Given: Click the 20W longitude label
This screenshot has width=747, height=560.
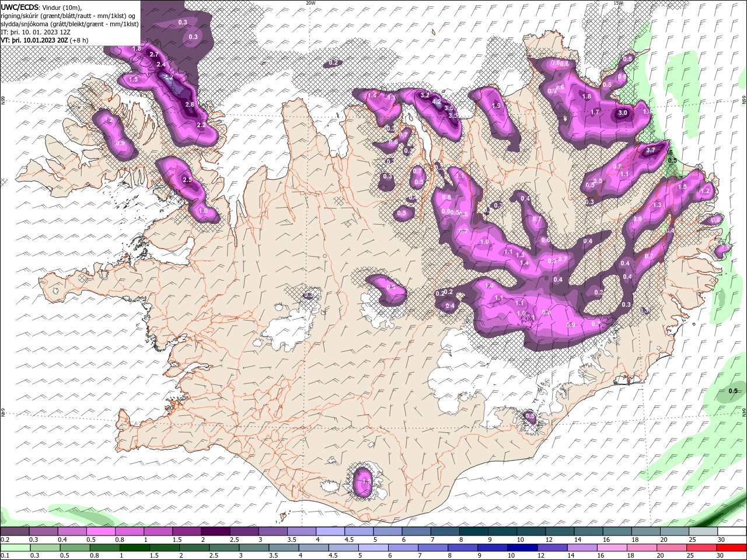Looking at the screenshot, I should 310,3.
